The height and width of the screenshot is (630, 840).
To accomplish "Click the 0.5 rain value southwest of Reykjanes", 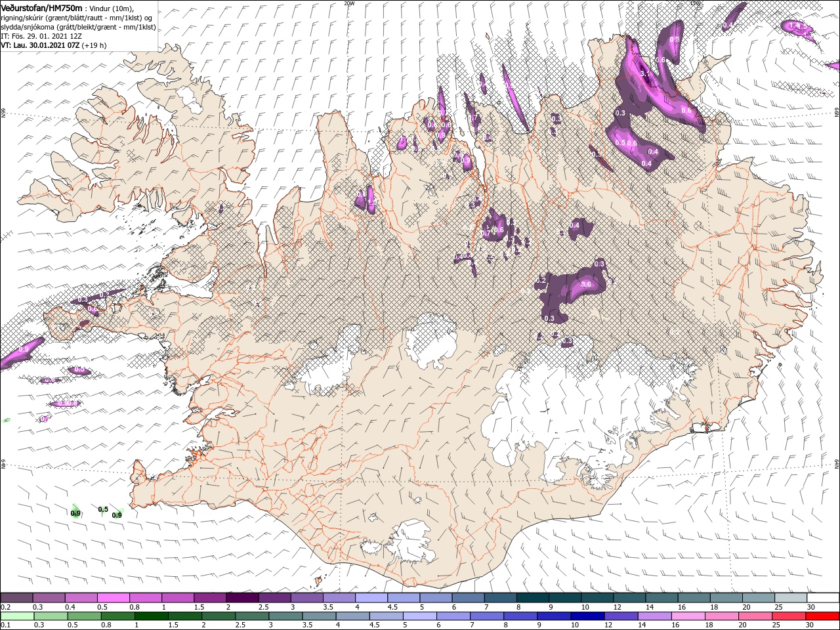I will (103, 509).
